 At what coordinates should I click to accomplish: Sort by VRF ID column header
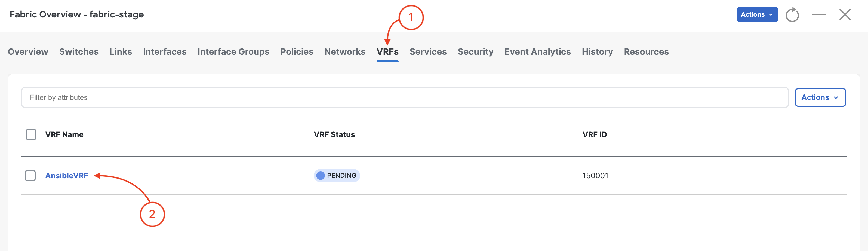coord(594,134)
